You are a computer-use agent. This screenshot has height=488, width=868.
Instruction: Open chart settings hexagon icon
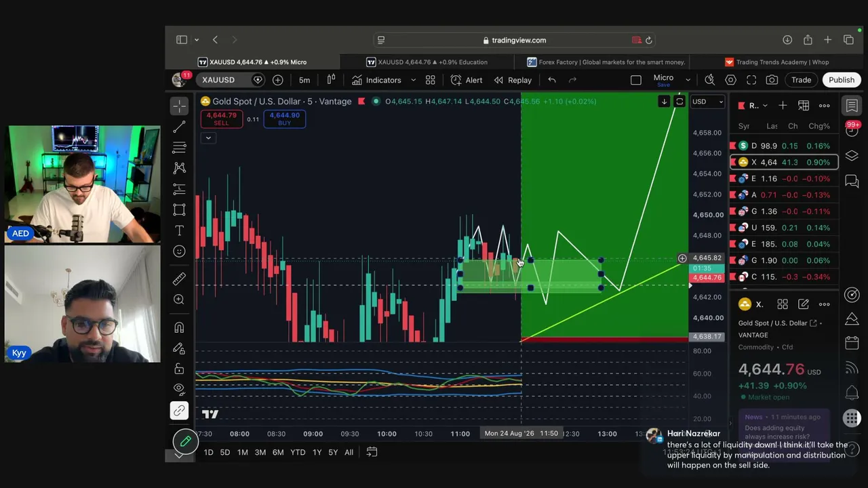click(730, 80)
